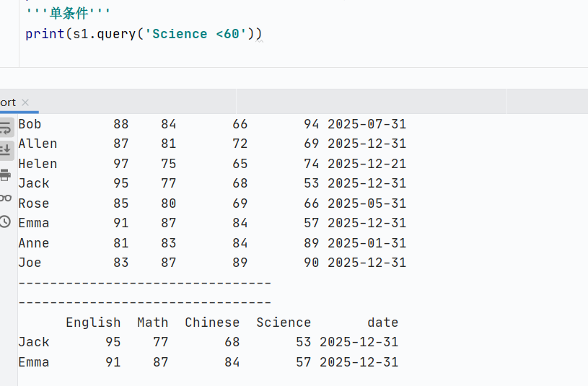Click the 'Science <60' query string in code
This screenshot has height=386, width=588.
(x=196, y=34)
